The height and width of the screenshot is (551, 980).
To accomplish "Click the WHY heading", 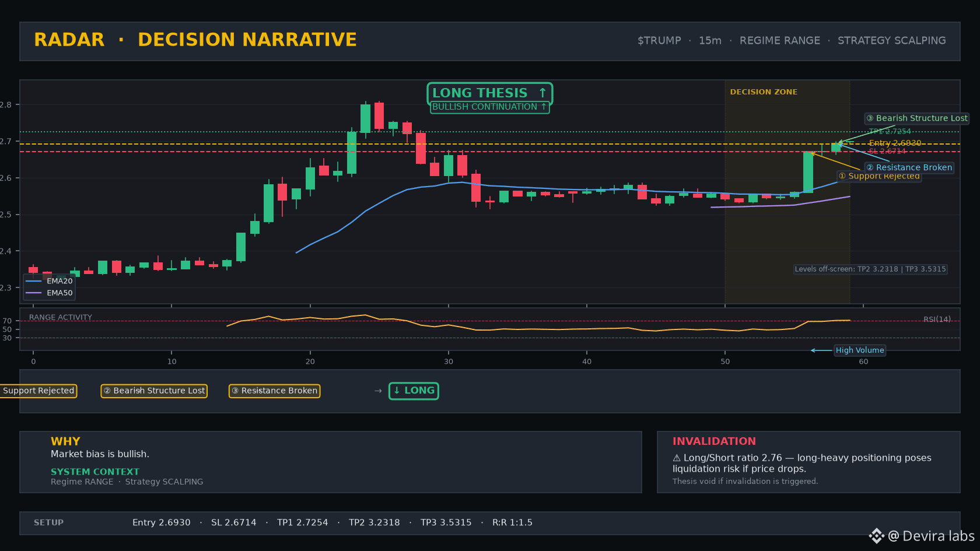I will click(65, 441).
